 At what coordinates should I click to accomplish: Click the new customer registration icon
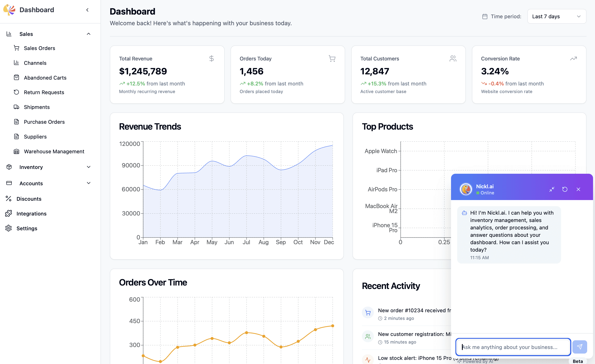click(x=368, y=336)
